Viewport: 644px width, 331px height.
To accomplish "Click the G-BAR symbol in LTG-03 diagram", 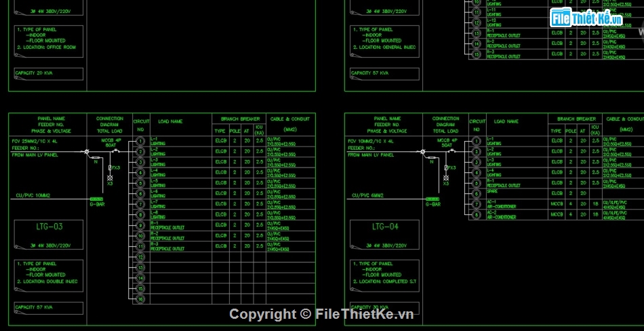I will point(97,199).
